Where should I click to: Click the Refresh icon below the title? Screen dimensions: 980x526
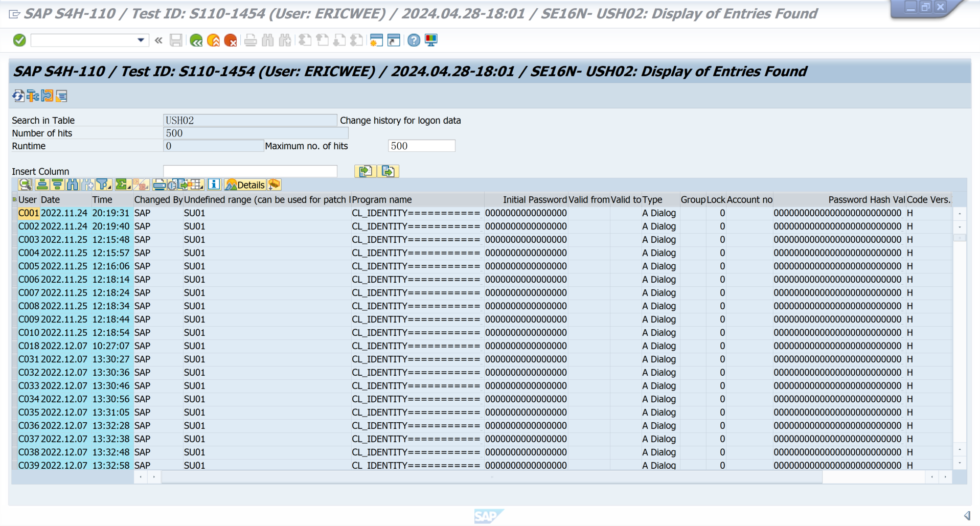pos(18,96)
